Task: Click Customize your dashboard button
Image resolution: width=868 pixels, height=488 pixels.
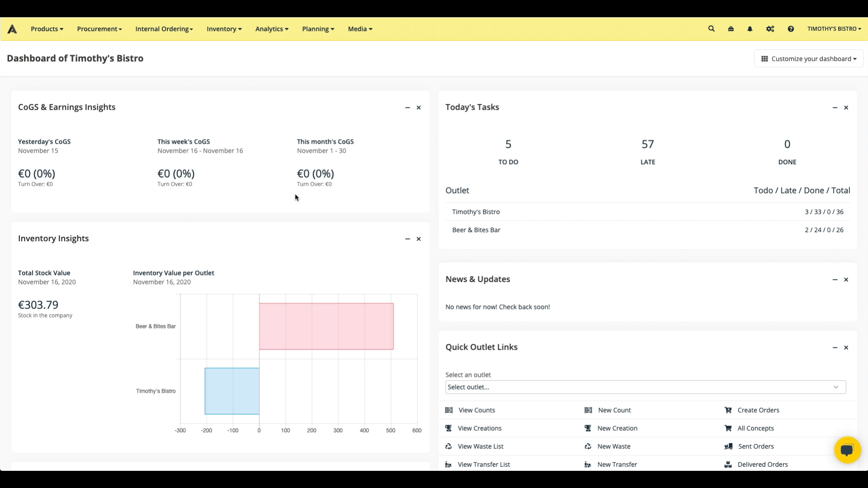Action: coord(809,58)
